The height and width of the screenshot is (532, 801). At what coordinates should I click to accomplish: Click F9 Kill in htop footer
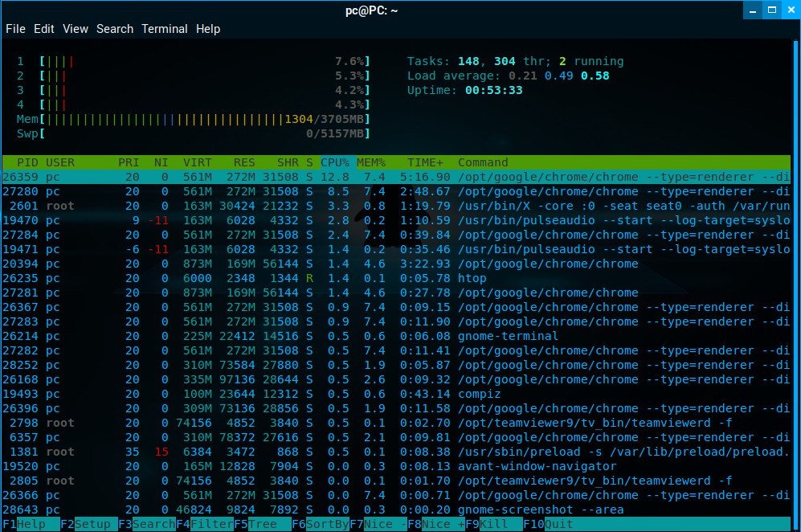pyautogui.click(x=493, y=524)
